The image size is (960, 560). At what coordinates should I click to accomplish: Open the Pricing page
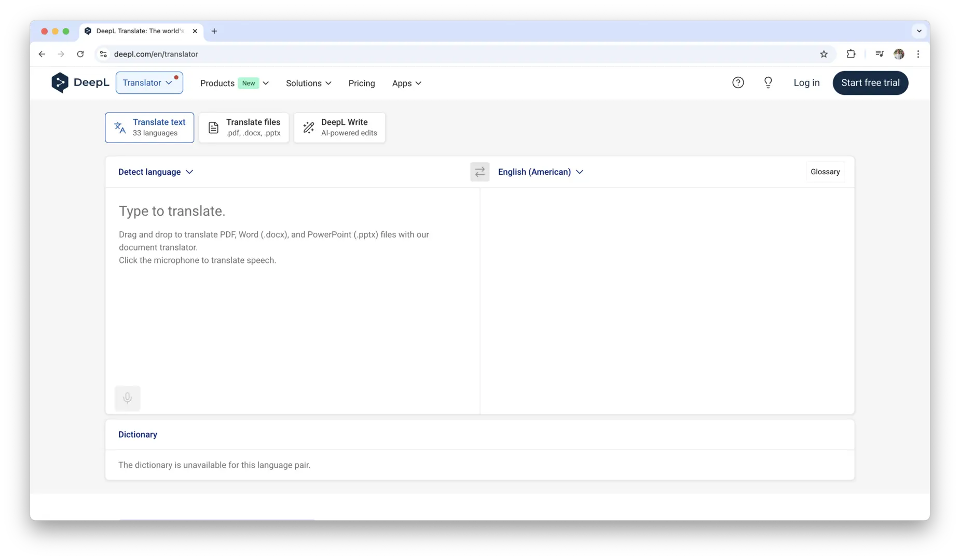click(362, 83)
